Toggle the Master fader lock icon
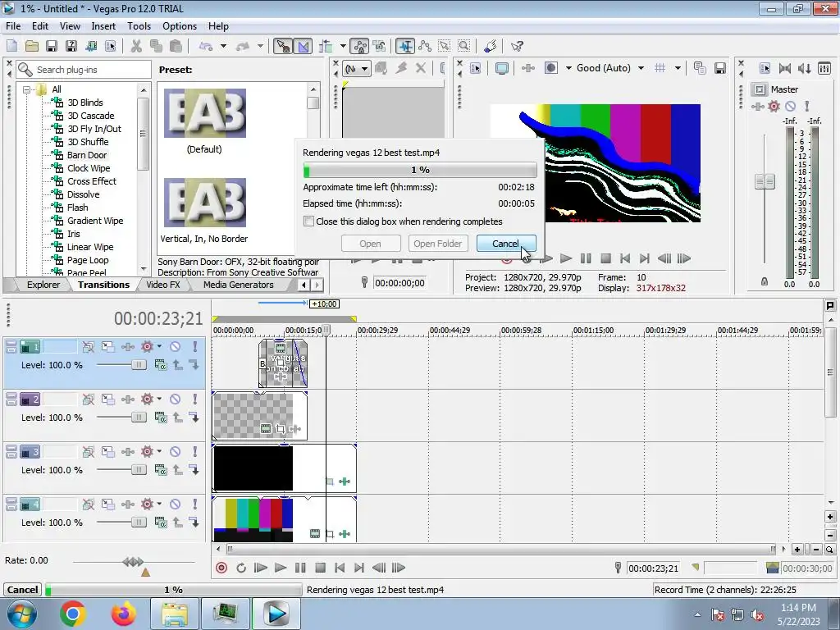The width and height of the screenshot is (840, 630). [x=765, y=281]
